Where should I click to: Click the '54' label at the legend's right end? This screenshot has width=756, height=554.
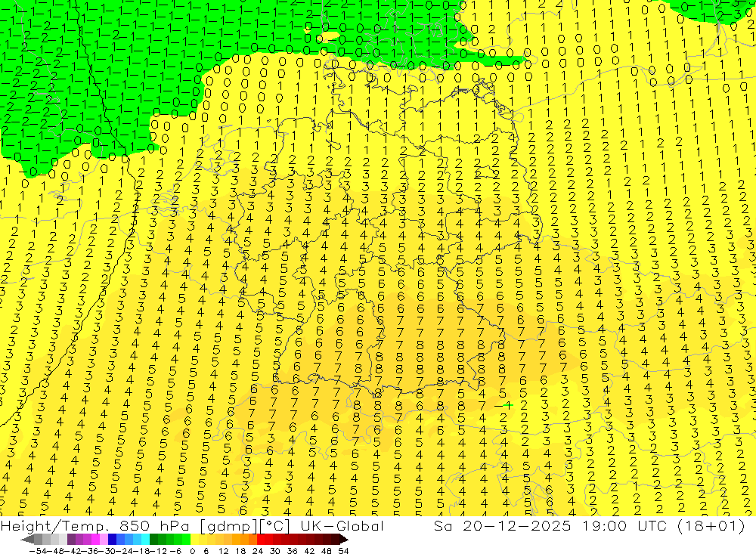click(x=343, y=551)
